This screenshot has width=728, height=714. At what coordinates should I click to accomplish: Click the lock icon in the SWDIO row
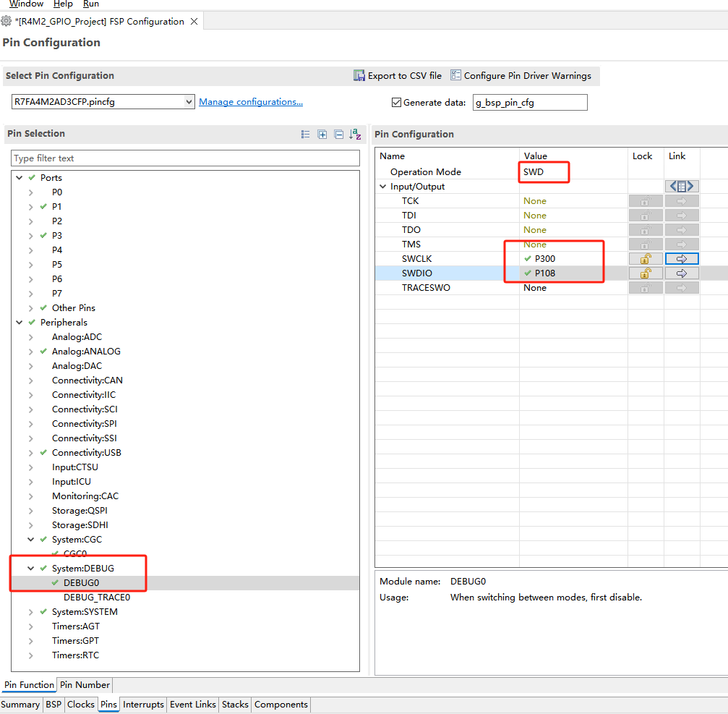point(646,273)
